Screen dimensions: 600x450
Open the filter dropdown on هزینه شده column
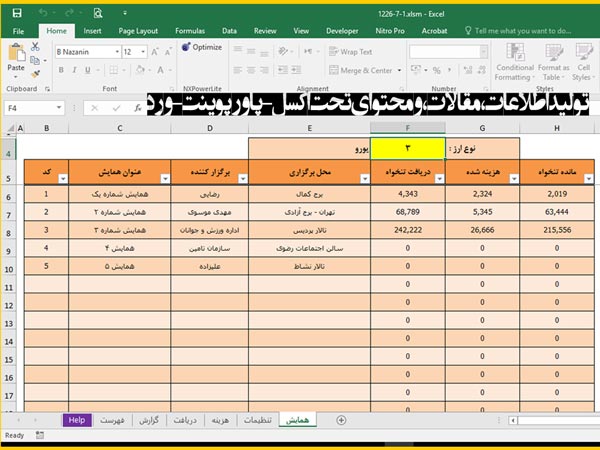point(514,179)
